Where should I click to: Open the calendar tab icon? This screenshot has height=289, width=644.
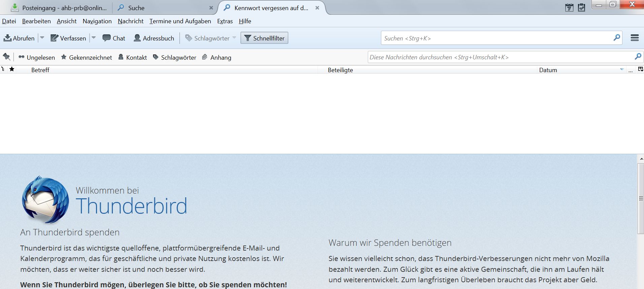pos(569,7)
